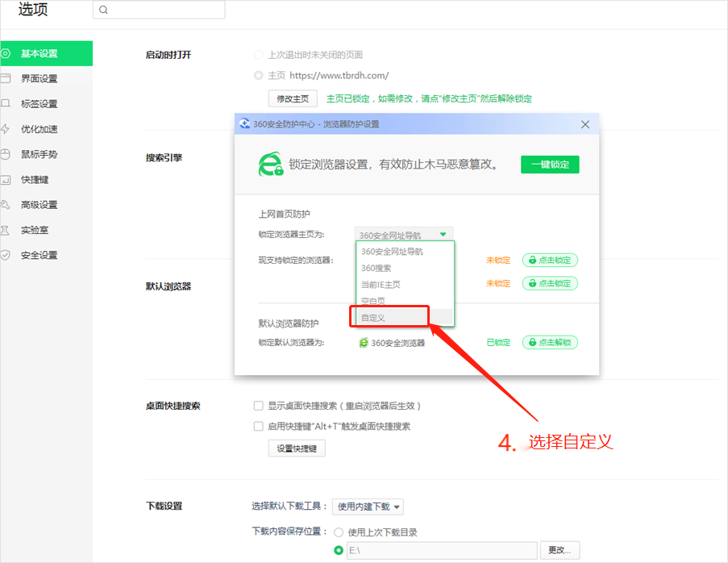The height and width of the screenshot is (563, 728).
Task: Close the 360安全防护中心 dialog
Action: [585, 124]
